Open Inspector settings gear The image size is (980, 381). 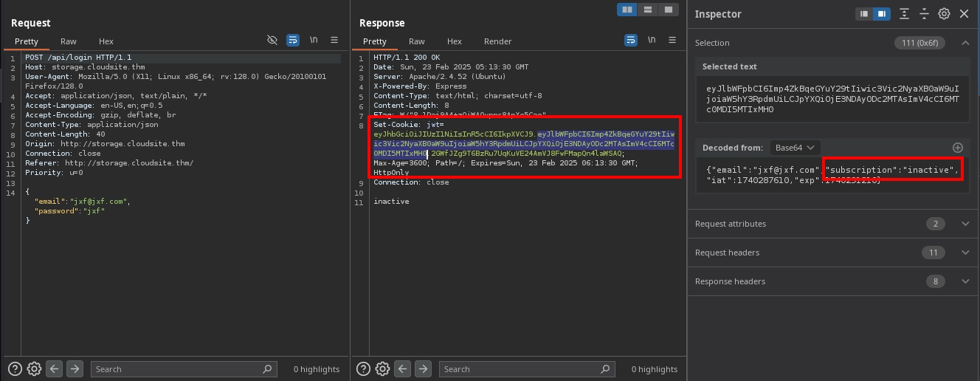point(944,14)
